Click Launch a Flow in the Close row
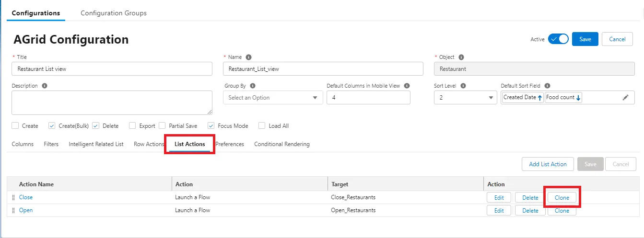644x238 pixels. (192, 197)
